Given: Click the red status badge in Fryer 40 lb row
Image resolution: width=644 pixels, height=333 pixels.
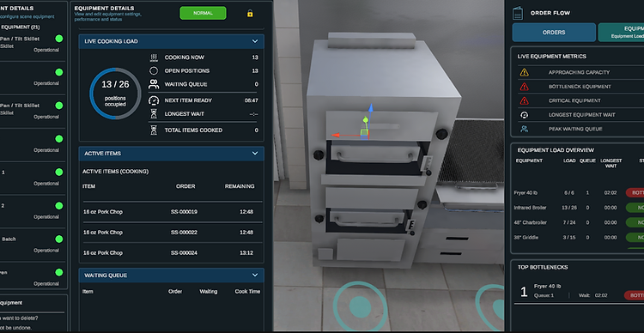Looking at the screenshot, I should pyautogui.click(x=635, y=192).
